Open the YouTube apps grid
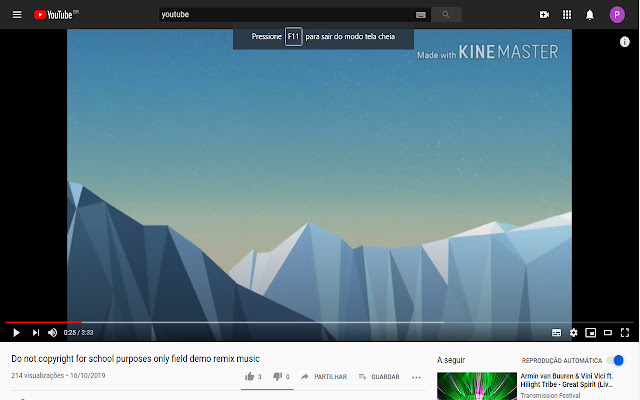640x400 pixels. [567, 15]
